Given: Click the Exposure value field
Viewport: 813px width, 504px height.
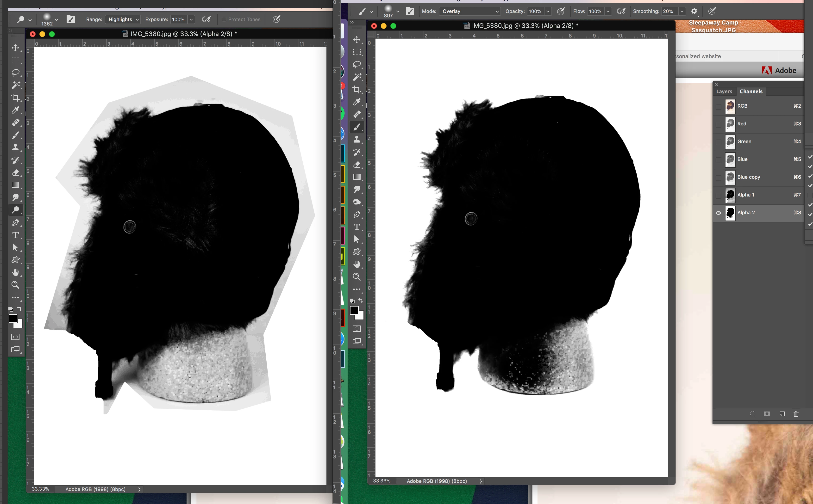Looking at the screenshot, I should click(178, 20).
